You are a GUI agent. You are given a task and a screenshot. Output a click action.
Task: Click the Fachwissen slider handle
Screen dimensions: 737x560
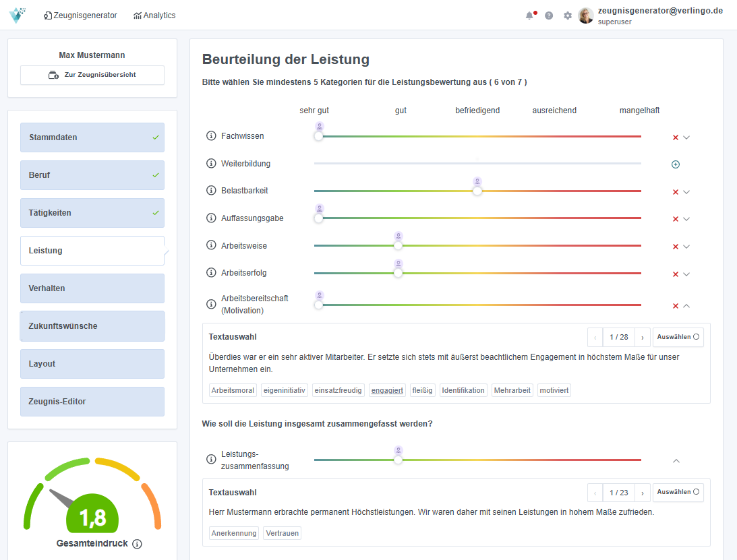[x=319, y=136]
